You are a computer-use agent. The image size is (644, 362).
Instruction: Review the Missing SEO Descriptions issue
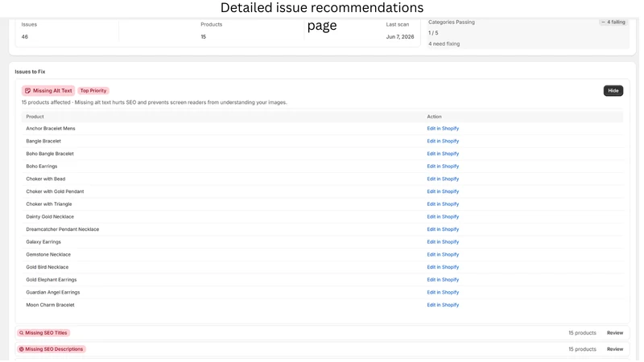click(615, 349)
